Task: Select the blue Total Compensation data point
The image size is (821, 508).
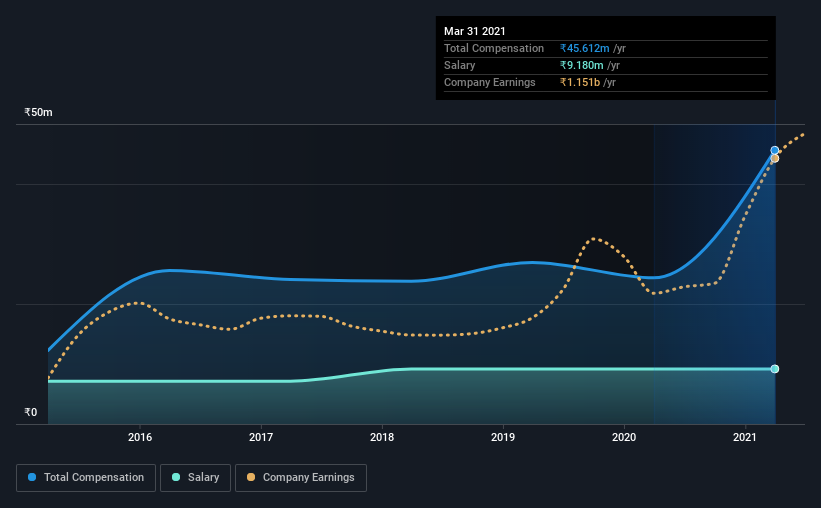Action: (x=774, y=150)
